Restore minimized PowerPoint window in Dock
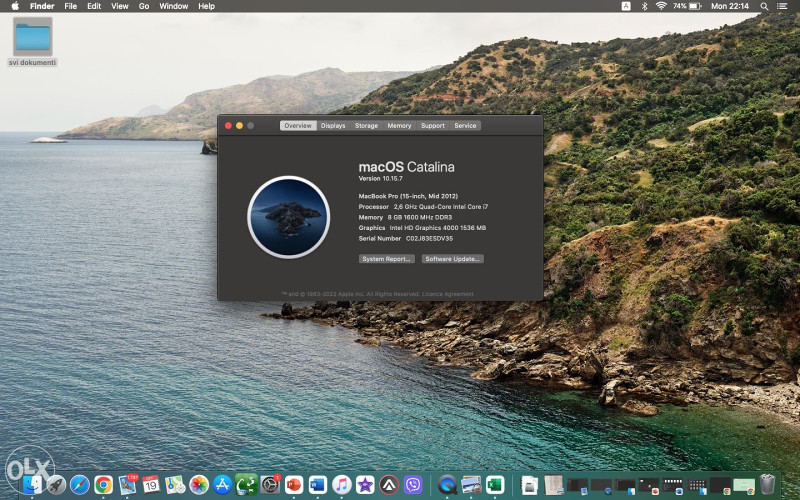The width and height of the screenshot is (800, 500). [x=649, y=485]
